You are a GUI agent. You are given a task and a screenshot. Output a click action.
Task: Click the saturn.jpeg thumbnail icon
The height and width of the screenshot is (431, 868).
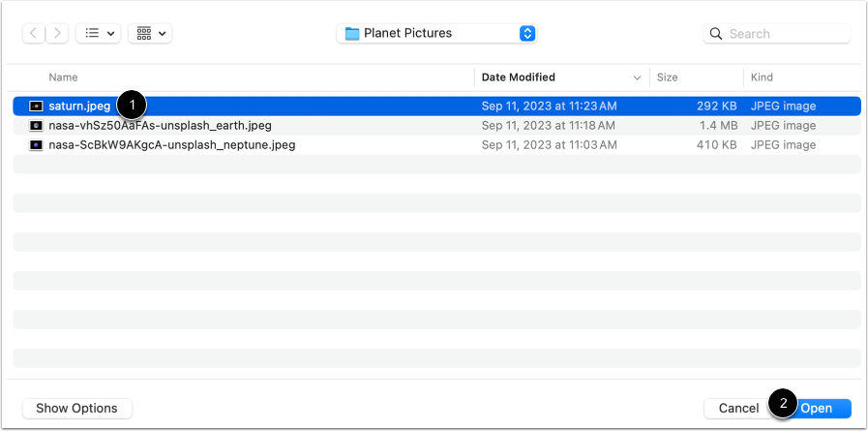[x=36, y=106]
